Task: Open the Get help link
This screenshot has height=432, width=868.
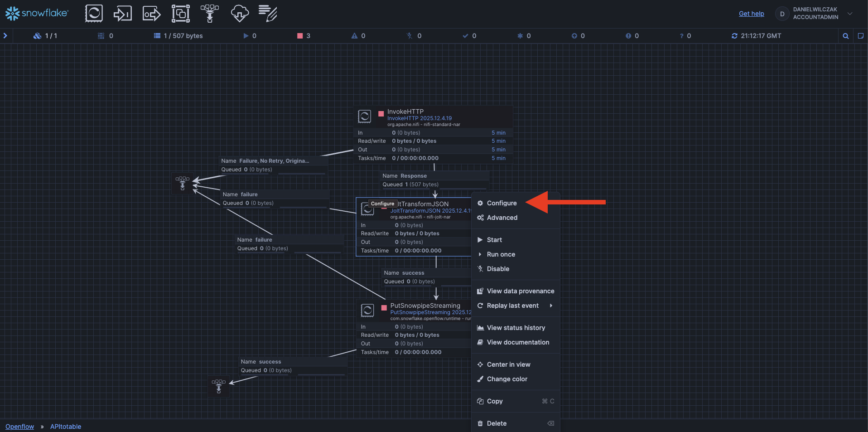Action: pyautogui.click(x=751, y=14)
